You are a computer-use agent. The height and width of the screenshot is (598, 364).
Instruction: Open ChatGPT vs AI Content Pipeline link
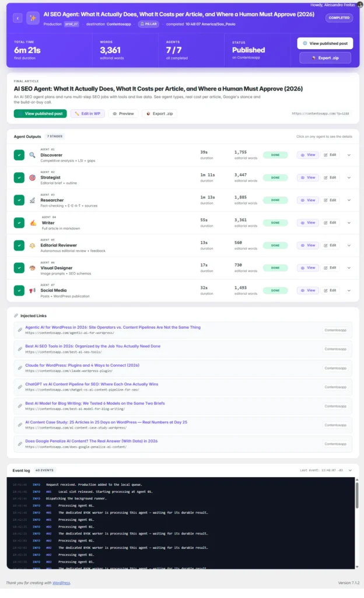pyautogui.click(x=92, y=384)
